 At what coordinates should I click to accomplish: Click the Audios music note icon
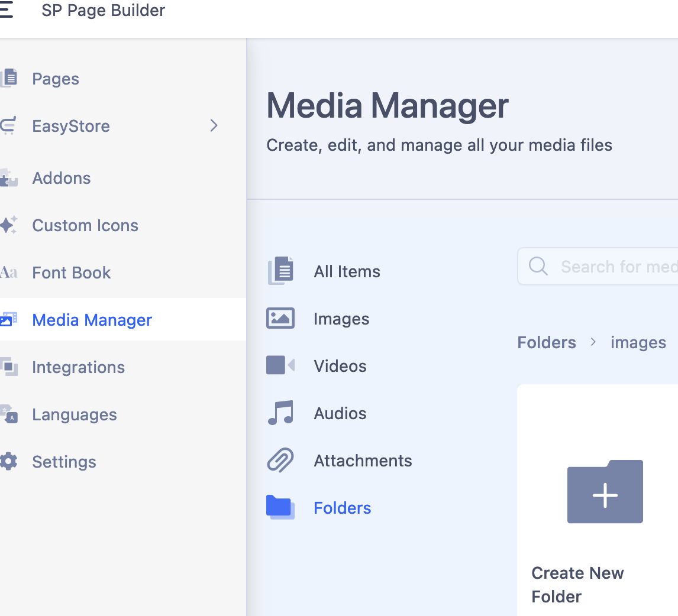click(280, 413)
